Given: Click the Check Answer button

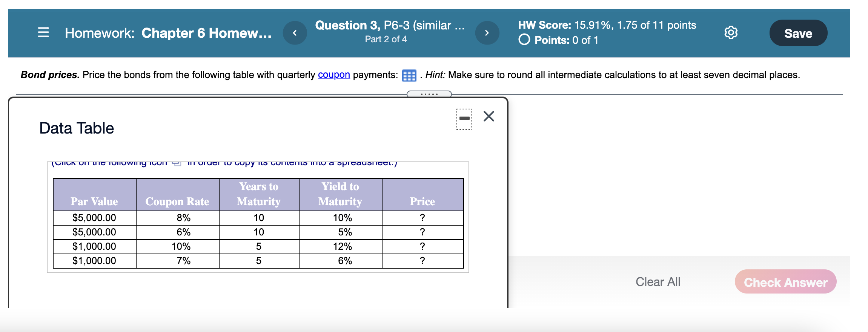Looking at the screenshot, I should pyautogui.click(x=785, y=282).
